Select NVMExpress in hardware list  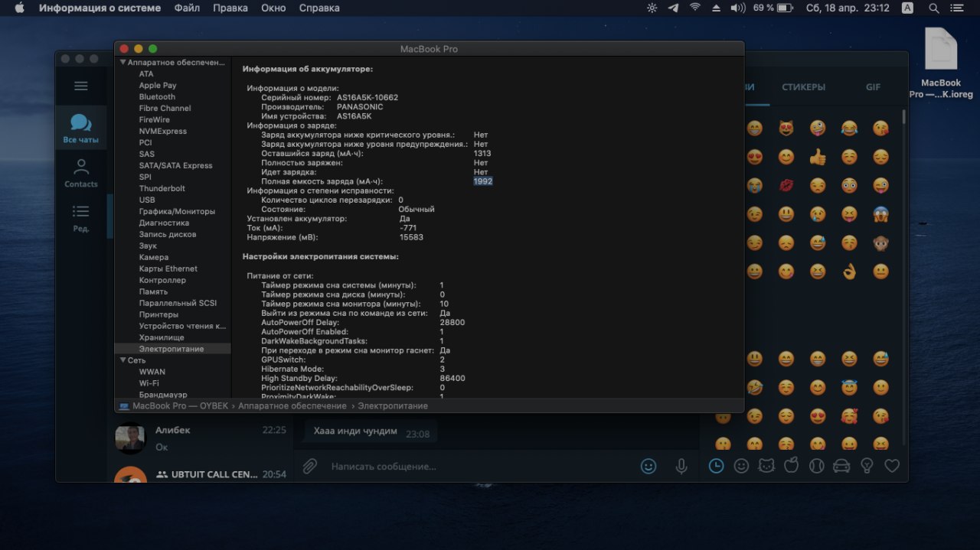tap(163, 131)
